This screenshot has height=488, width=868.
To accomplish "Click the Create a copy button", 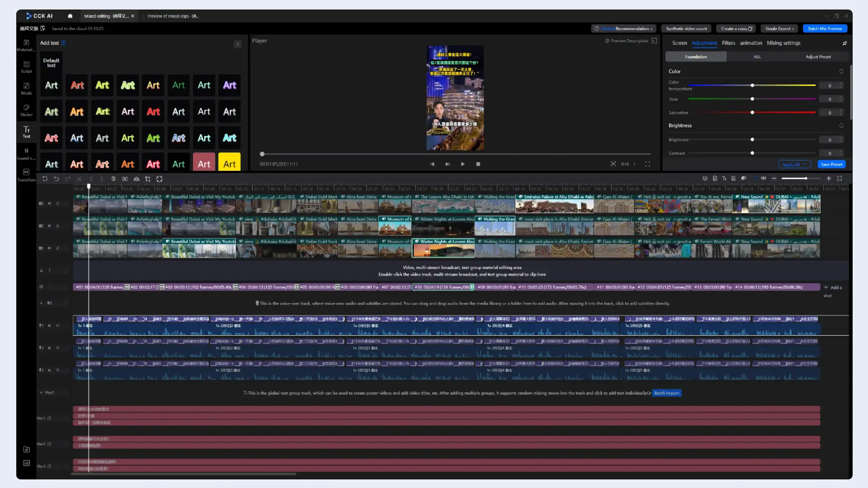I will [x=736, y=28].
